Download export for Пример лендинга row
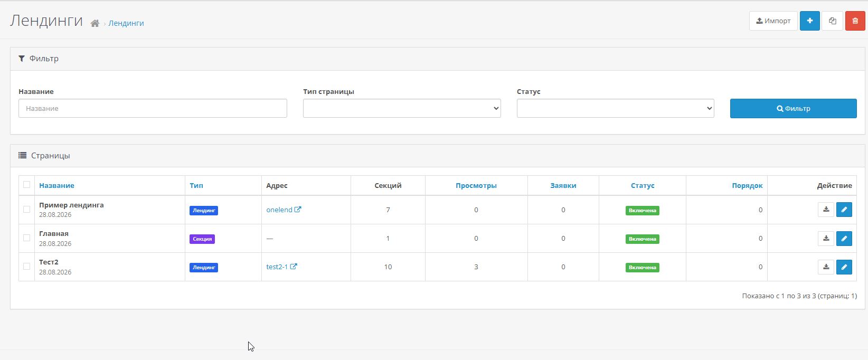 826,210
